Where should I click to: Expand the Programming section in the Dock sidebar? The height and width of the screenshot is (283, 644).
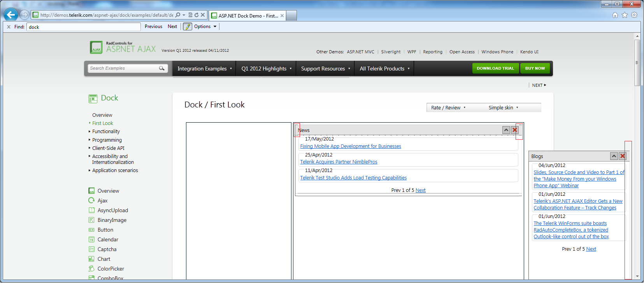coord(107,140)
